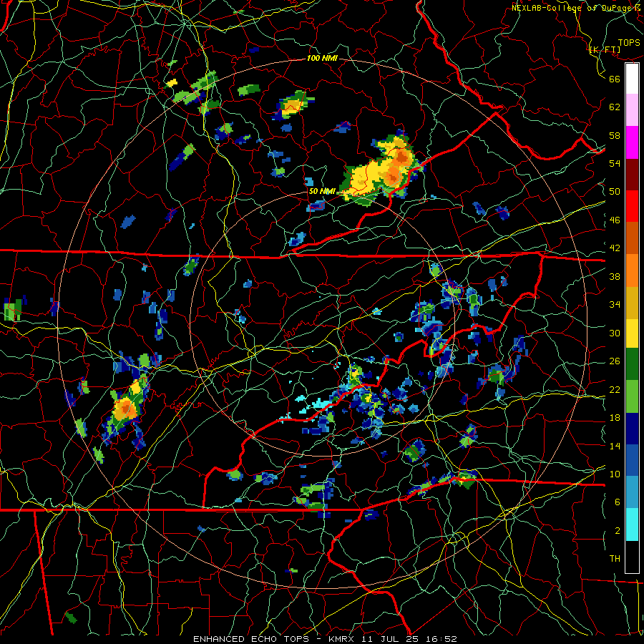644x644 pixels.
Task: Click the 50 value on the legend scale
Action: (615, 191)
